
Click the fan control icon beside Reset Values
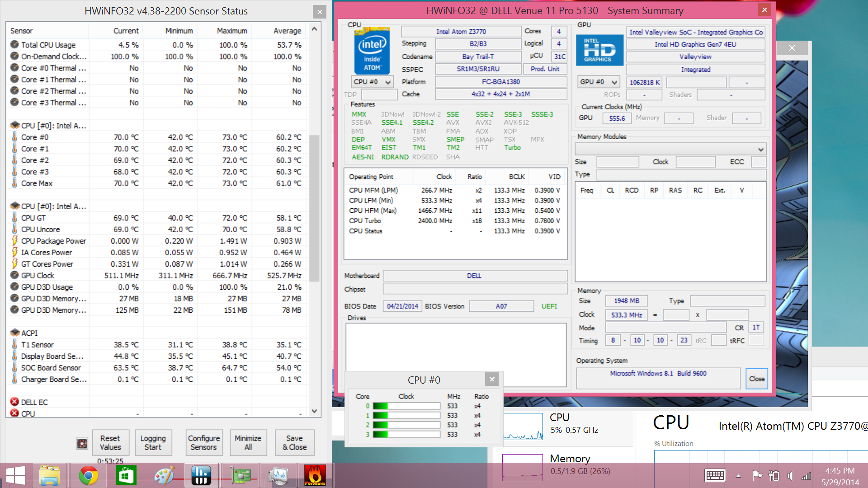82,443
